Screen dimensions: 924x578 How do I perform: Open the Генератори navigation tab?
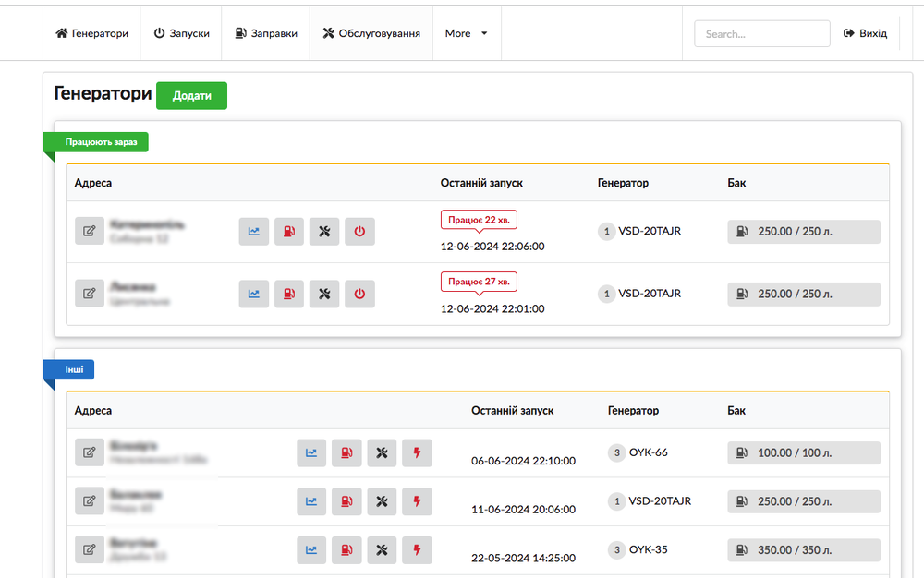point(91,33)
